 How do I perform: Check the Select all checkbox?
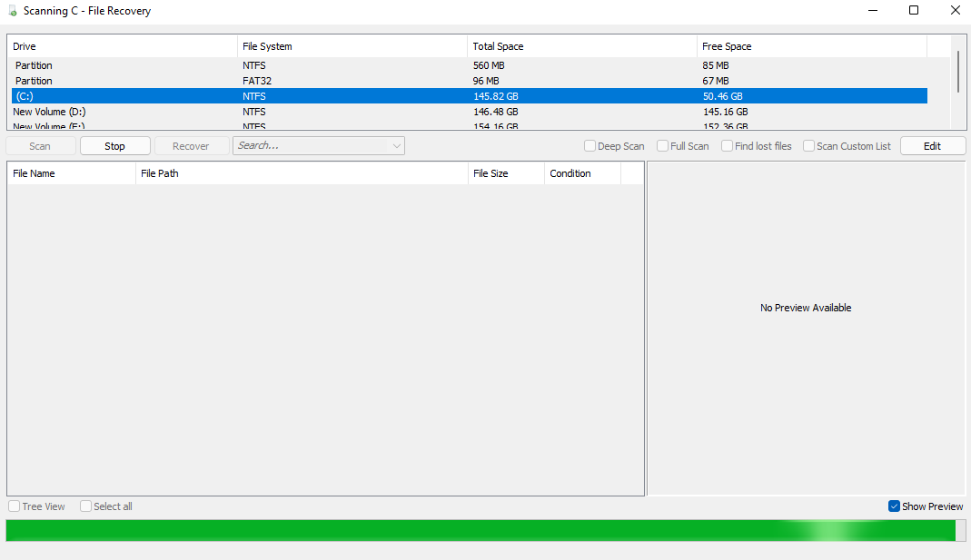[x=86, y=506]
